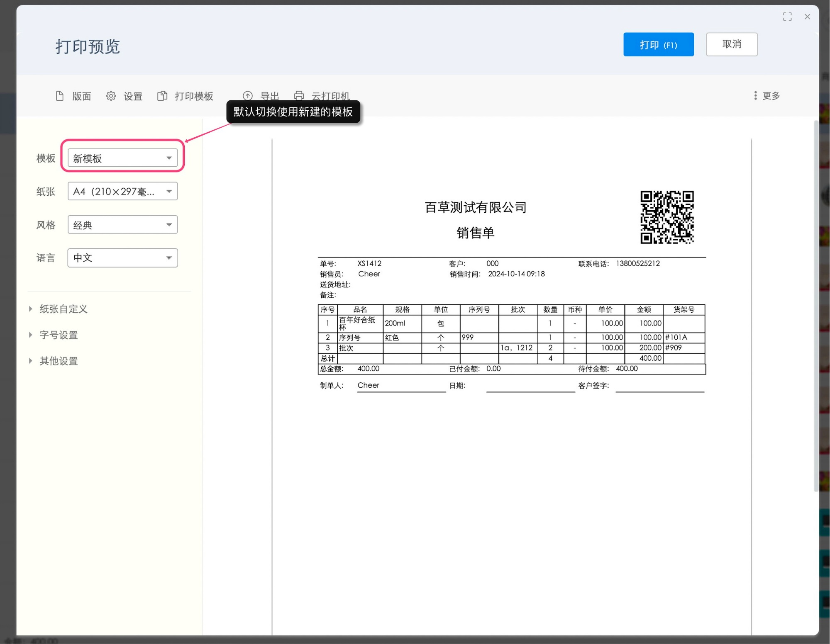
Task: Click the dialog close X icon
Action: [x=808, y=17]
